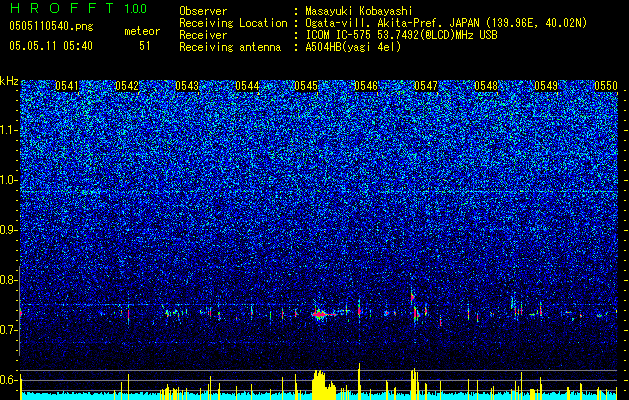Click the 'Receiver' field label
Viewport: 629px width, 400px height.
coord(203,35)
